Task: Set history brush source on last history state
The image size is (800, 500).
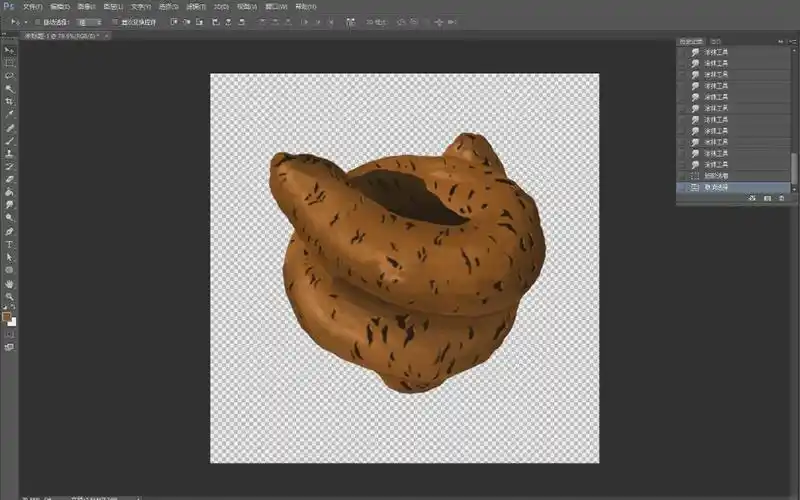Action: click(682, 187)
